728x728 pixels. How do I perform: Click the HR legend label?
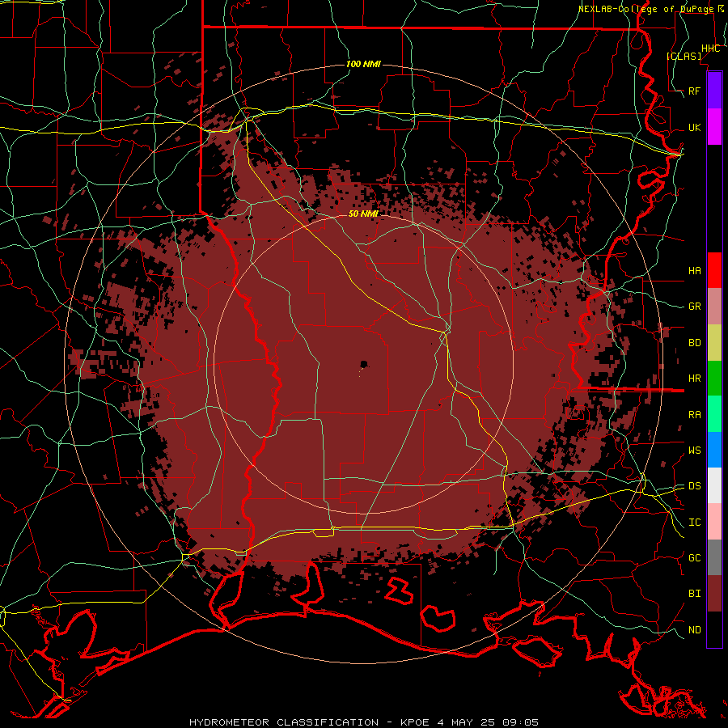[x=694, y=379]
